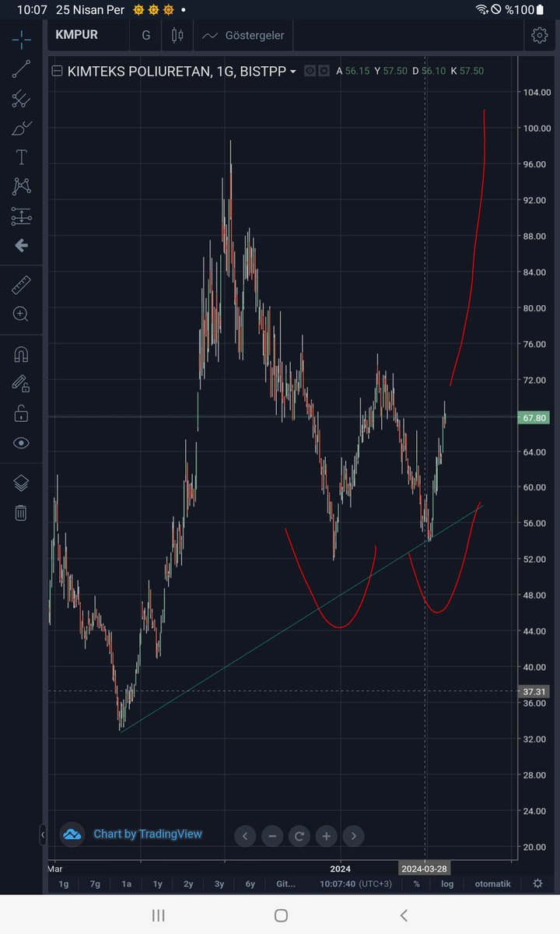The height and width of the screenshot is (934, 560).
Task: Select the ruler measure tool
Action: click(21, 285)
